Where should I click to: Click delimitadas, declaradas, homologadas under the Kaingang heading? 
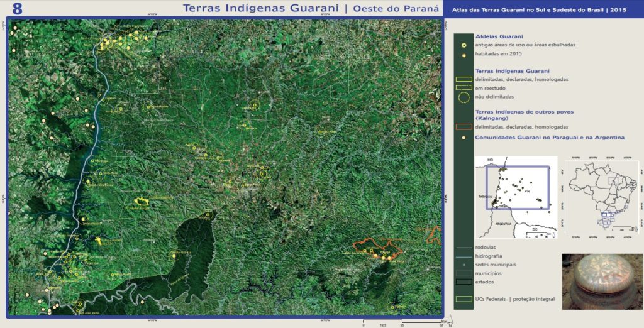(521, 128)
